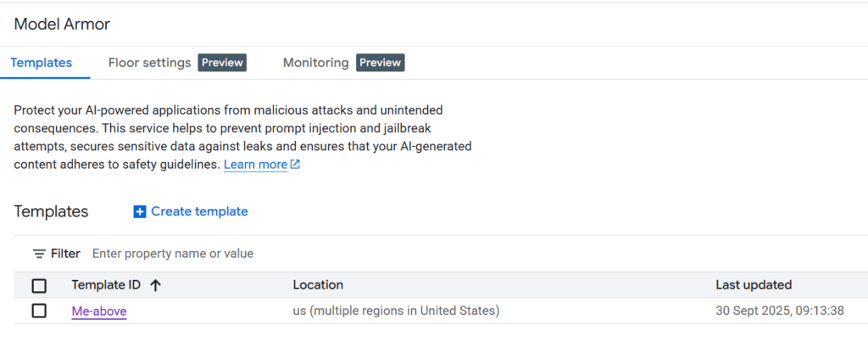Click the plus icon for Create template

click(140, 211)
